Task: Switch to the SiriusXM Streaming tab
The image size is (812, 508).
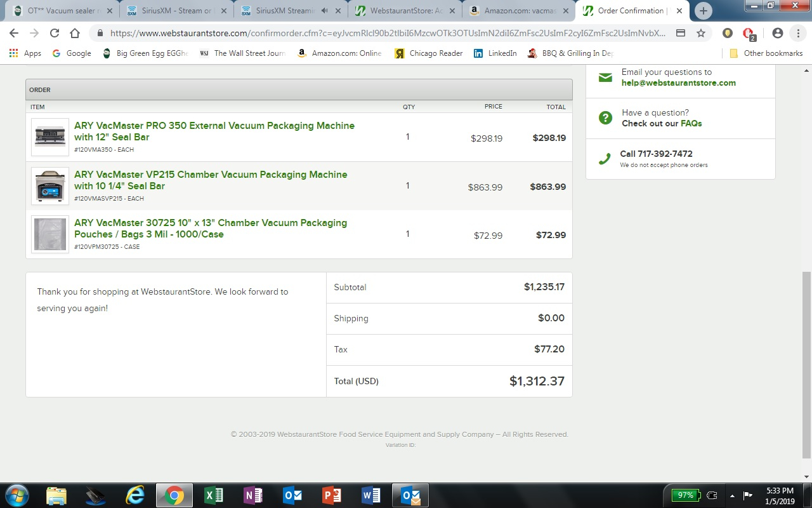Action: pyautogui.click(x=284, y=11)
